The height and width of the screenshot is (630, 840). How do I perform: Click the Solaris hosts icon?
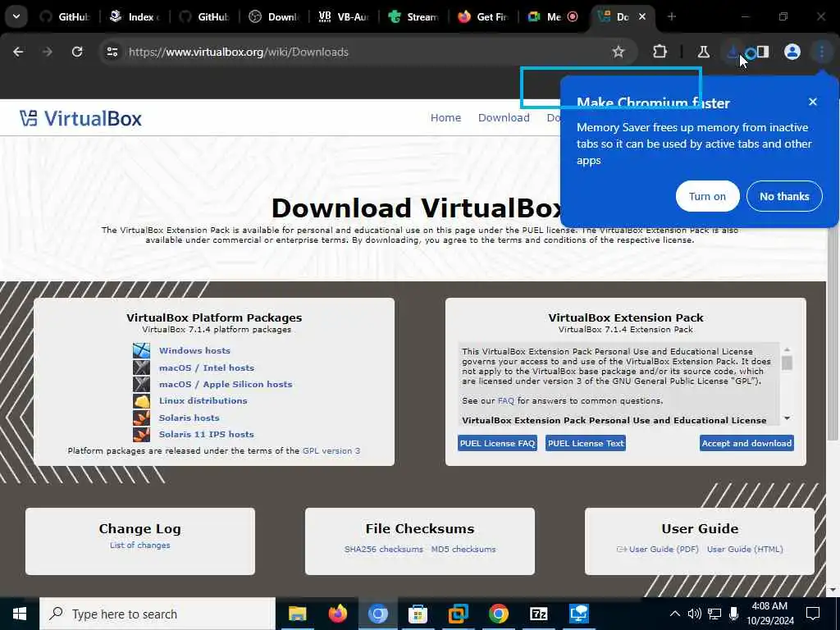[x=141, y=418]
